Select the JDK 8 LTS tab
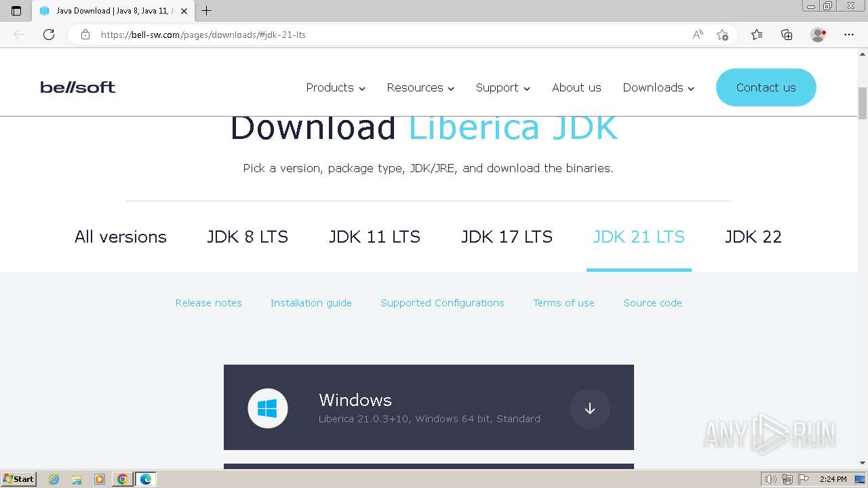Screen dimensions: 868x488 [x=248, y=237]
